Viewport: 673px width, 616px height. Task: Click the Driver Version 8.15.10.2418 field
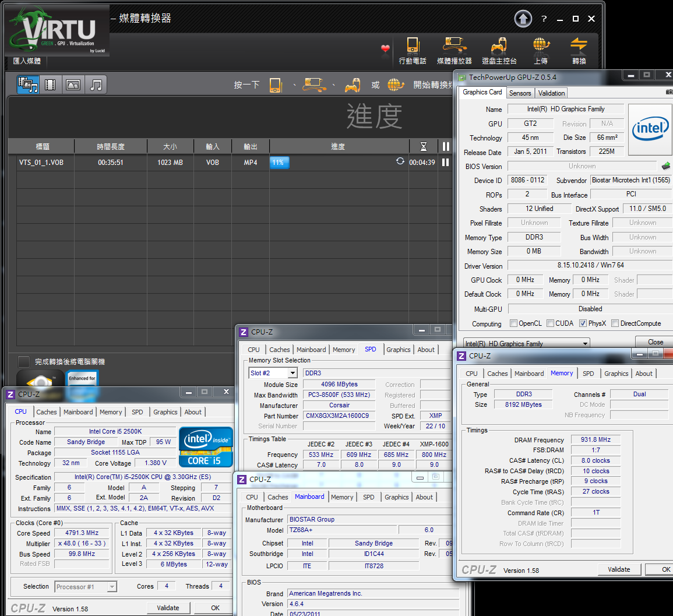(x=591, y=265)
